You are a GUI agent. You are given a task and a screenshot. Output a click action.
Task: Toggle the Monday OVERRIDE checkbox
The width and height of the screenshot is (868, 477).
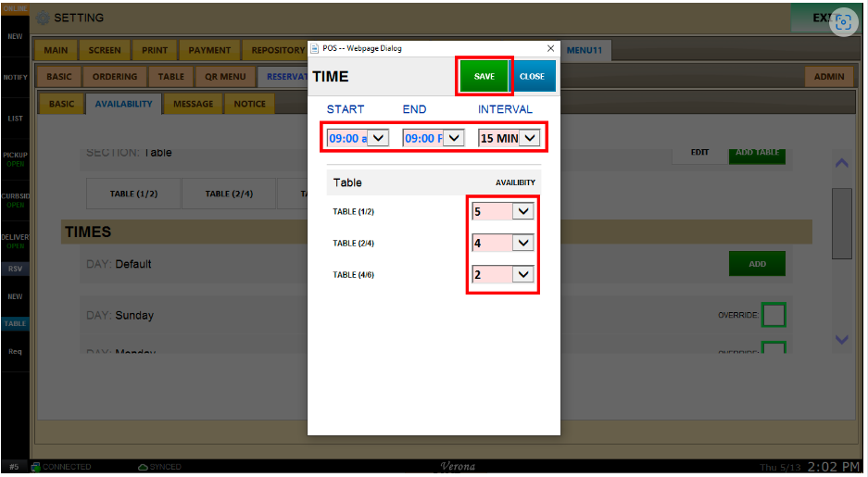pyautogui.click(x=773, y=349)
